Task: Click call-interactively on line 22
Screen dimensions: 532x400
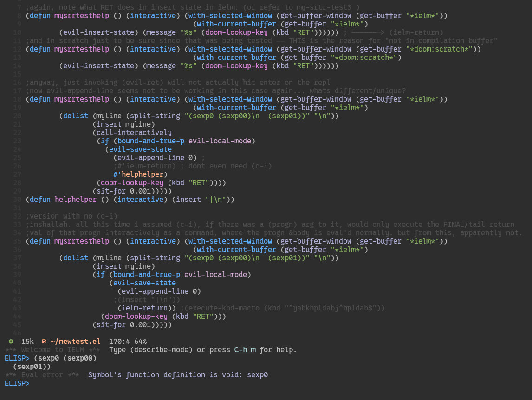Action: pyautogui.click(x=134, y=133)
